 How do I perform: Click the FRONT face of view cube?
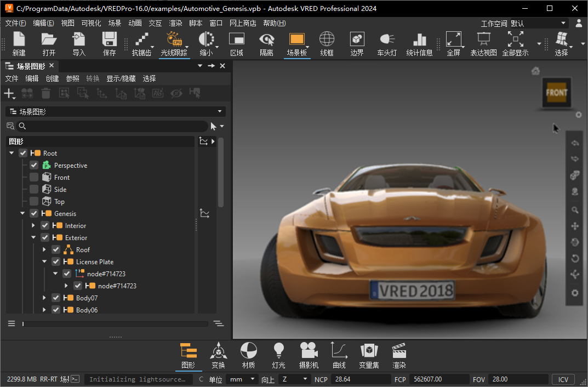556,93
